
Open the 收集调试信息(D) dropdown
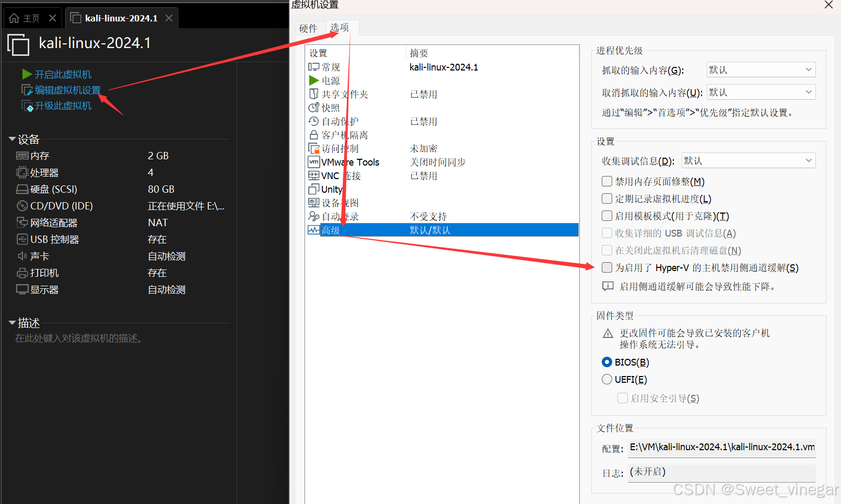click(x=749, y=160)
